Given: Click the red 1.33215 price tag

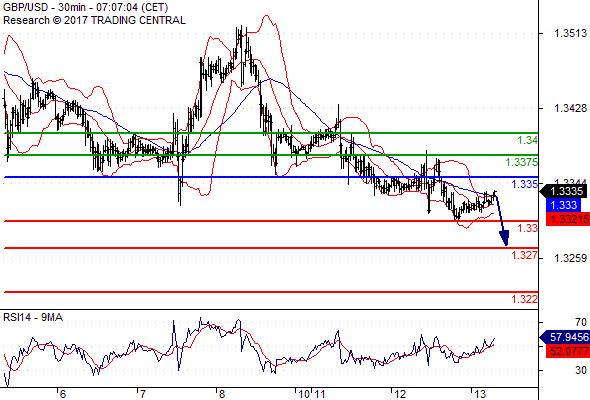Looking at the screenshot, I should (567, 219).
